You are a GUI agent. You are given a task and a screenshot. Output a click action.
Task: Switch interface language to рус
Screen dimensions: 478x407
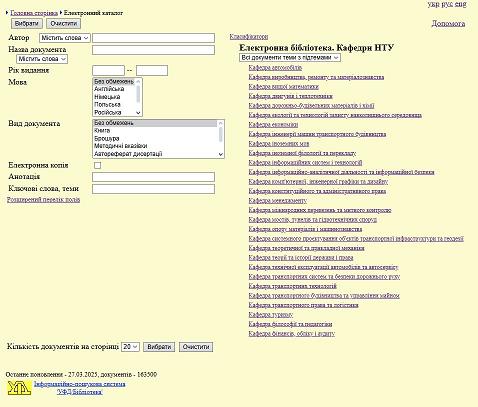click(x=447, y=4)
